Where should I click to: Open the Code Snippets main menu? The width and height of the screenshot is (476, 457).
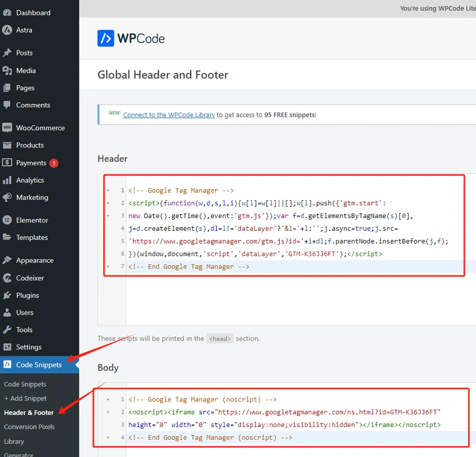(x=40, y=364)
